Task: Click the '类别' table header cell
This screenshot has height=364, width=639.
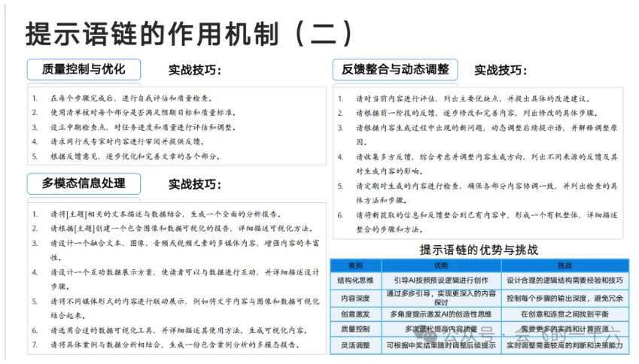Action: (x=355, y=265)
